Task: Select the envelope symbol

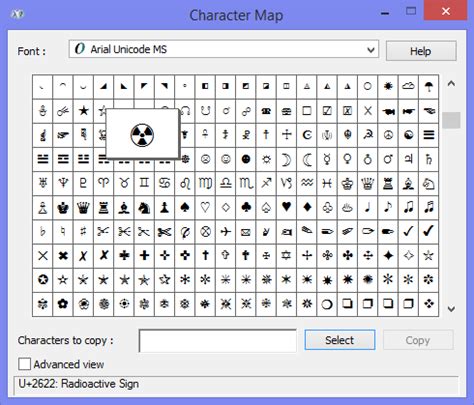Action: pos(246,232)
